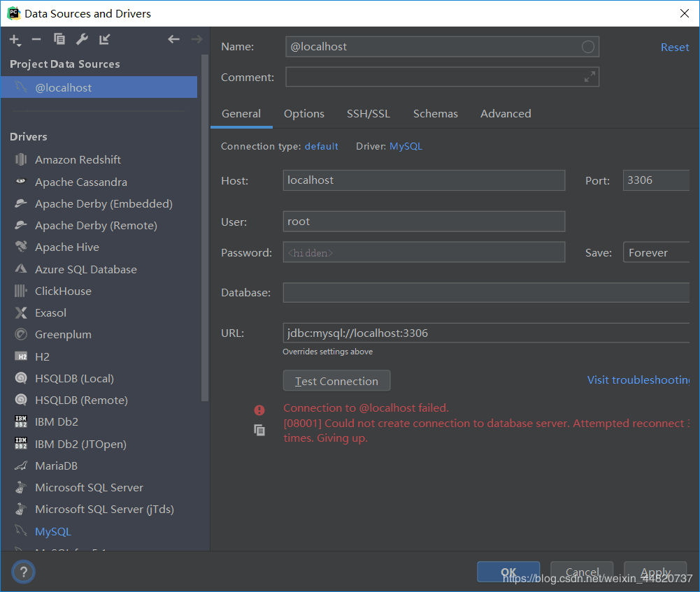Switch to the Options tab

[x=304, y=114]
